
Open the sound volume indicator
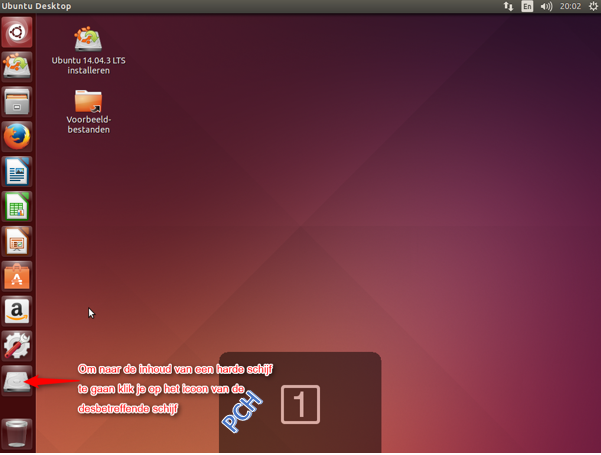tap(546, 6)
